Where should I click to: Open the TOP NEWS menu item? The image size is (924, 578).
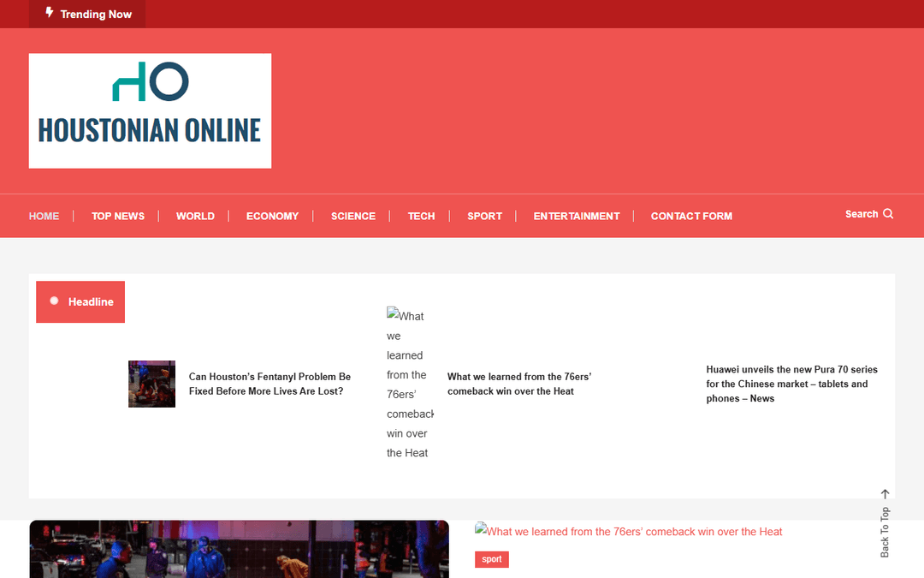point(118,216)
